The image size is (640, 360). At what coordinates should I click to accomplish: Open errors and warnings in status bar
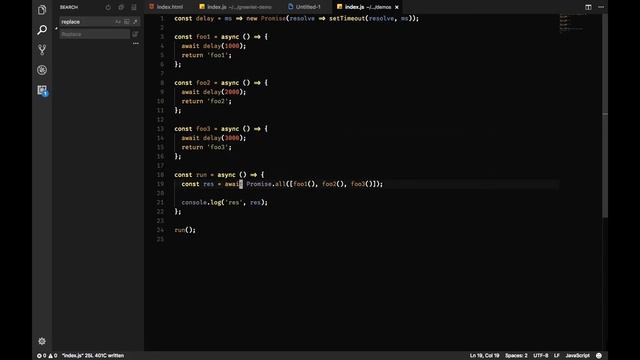pyautogui.click(x=47, y=356)
